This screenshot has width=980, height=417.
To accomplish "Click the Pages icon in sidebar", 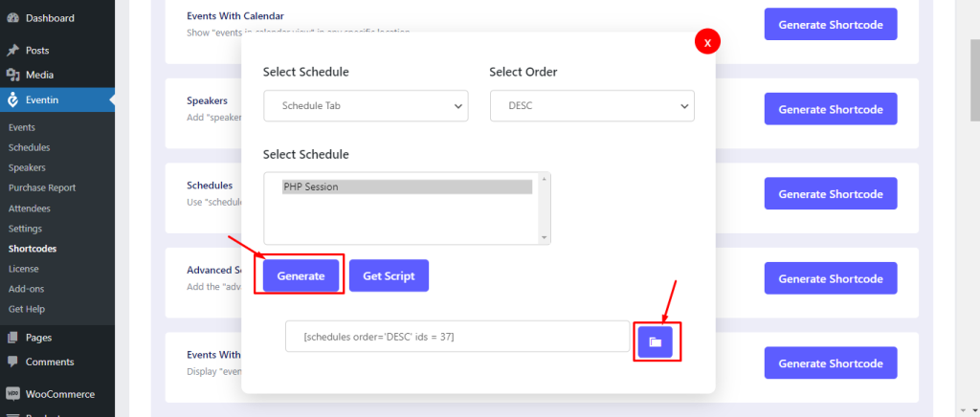I will point(12,338).
